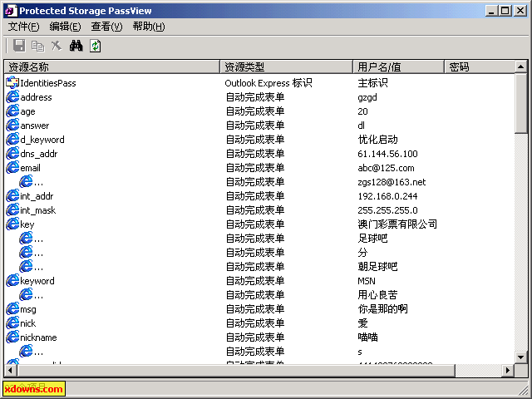Click the app icon in title bar
Screen dimensions: 532x399
click(x=11, y=11)
